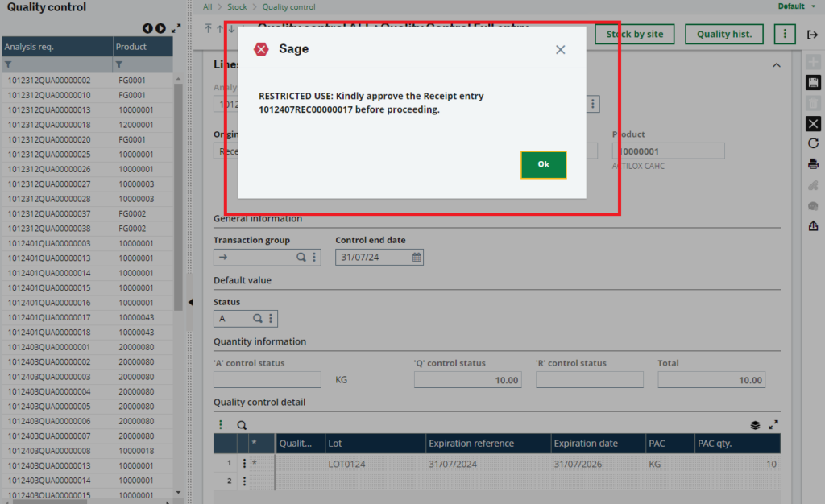Open the Default dropdown at top right
This screenshot has height=504, width=825.
point(797,6)
